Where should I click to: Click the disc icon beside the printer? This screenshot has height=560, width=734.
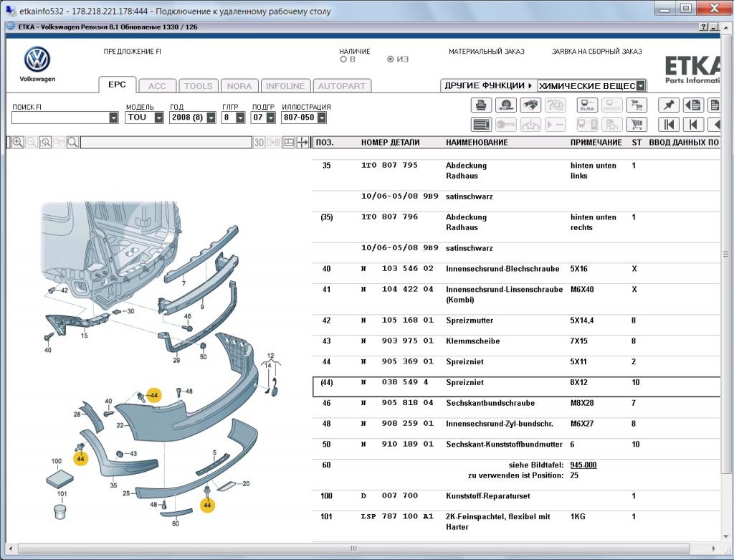click(x=505, y=105)
